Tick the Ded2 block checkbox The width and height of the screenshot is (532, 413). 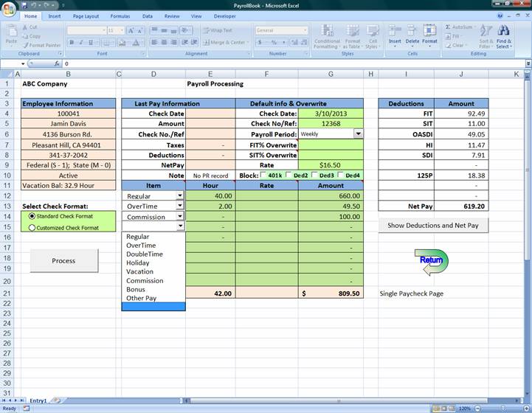coord(291,176)
